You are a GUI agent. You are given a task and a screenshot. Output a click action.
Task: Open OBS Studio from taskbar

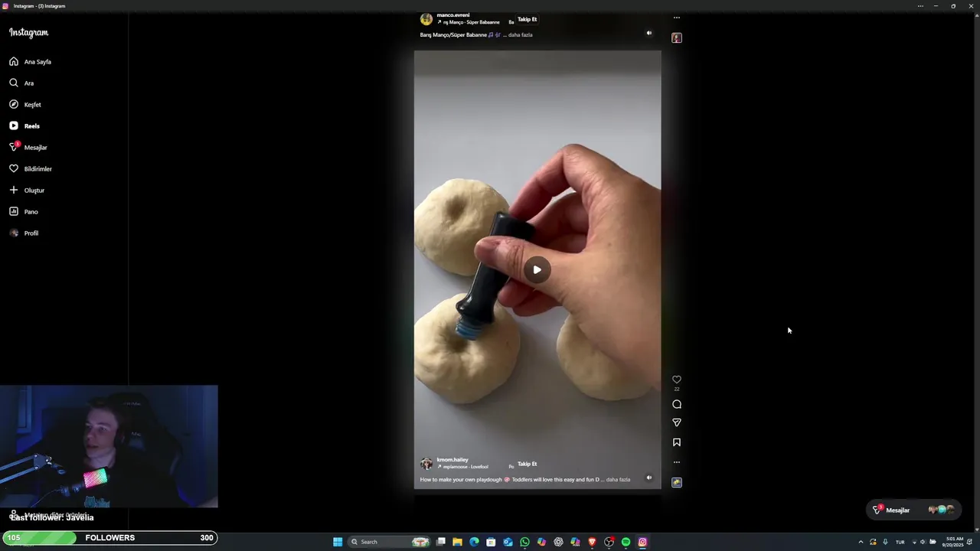(609, 542)
